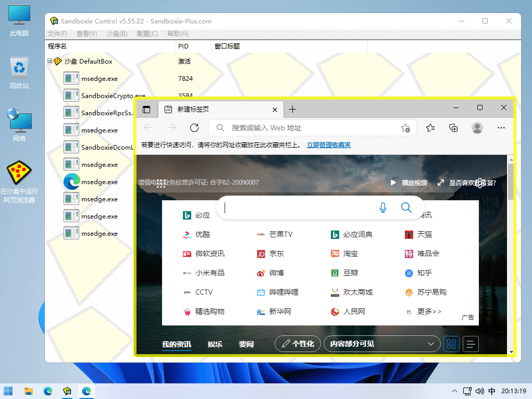Open File Explorer from the taskbar

[29, 391]
